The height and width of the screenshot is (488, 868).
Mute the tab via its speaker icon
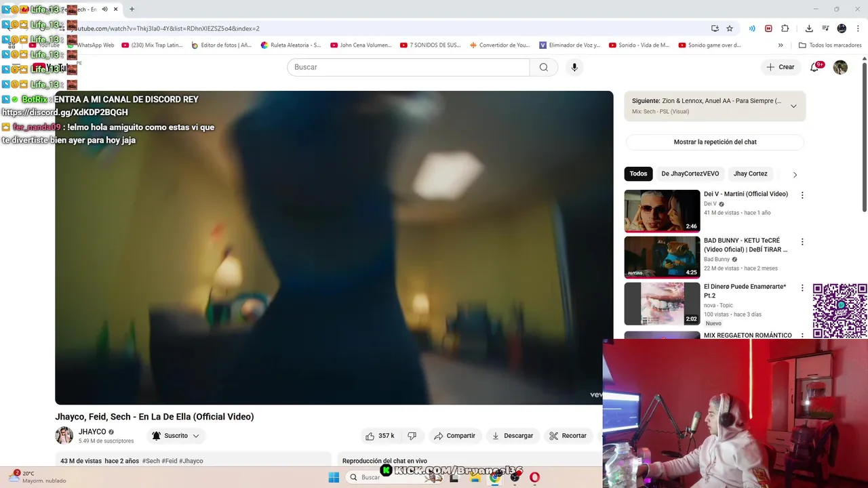click(104, 9)
